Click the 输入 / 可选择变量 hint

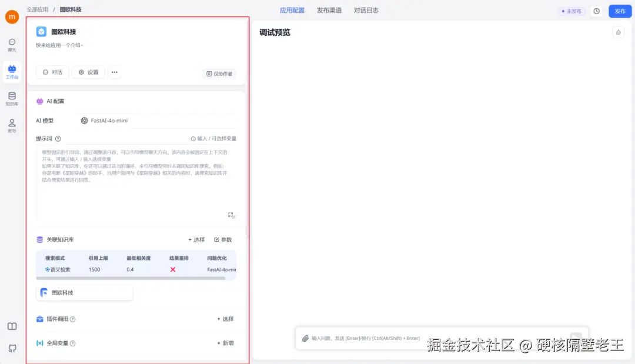(213, 138)
